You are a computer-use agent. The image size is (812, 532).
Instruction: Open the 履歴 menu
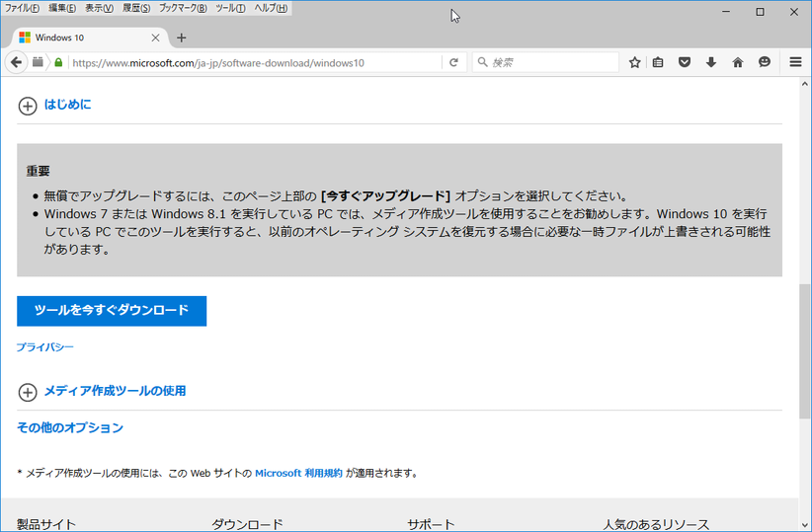click(136, 8)
